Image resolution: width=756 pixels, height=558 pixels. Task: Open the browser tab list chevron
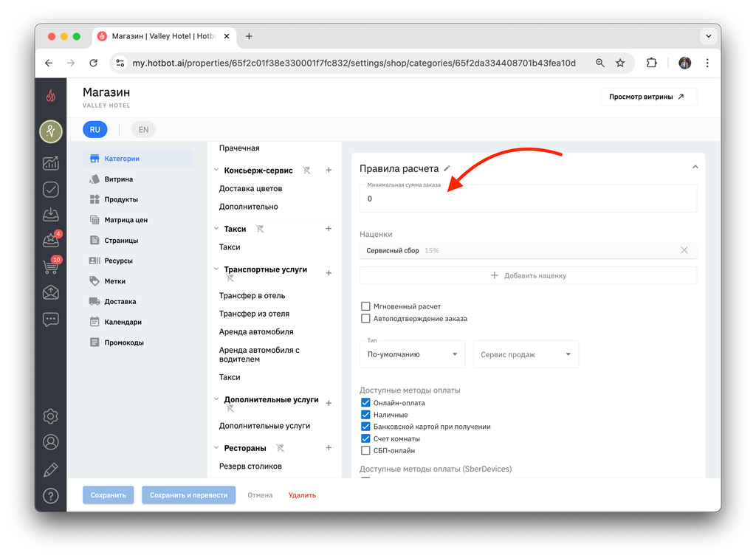708,36
